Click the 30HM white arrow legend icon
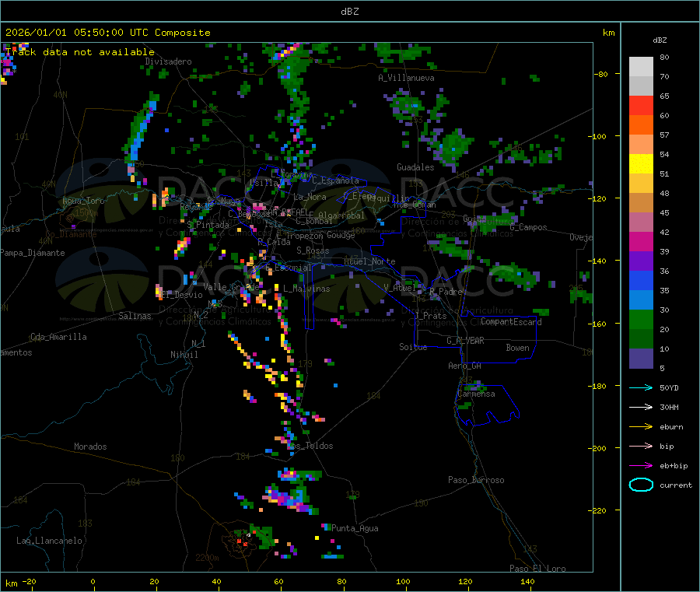This screenshot has height=592, width=700. 641,407
